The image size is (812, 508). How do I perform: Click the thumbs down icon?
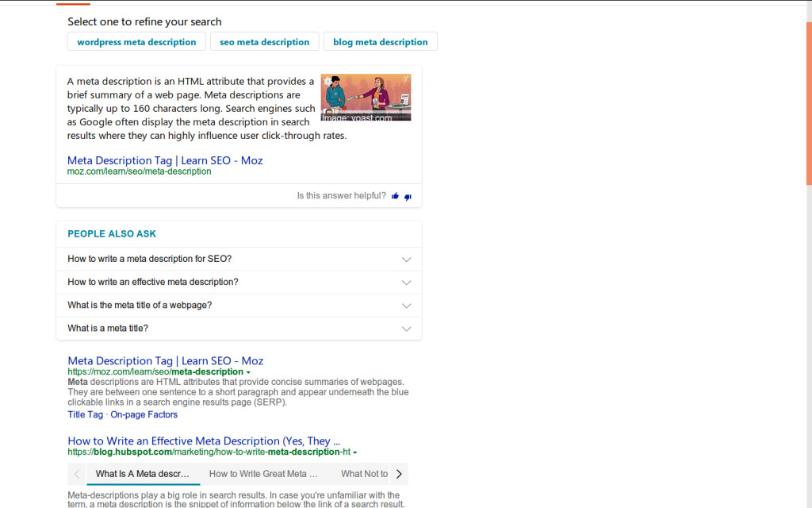point(408,196)
